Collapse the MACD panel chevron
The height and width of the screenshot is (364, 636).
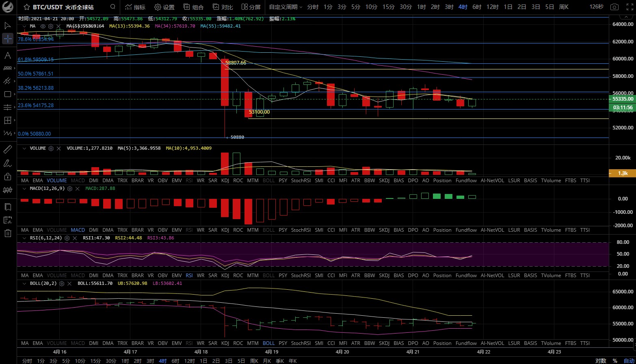[24, 189]
